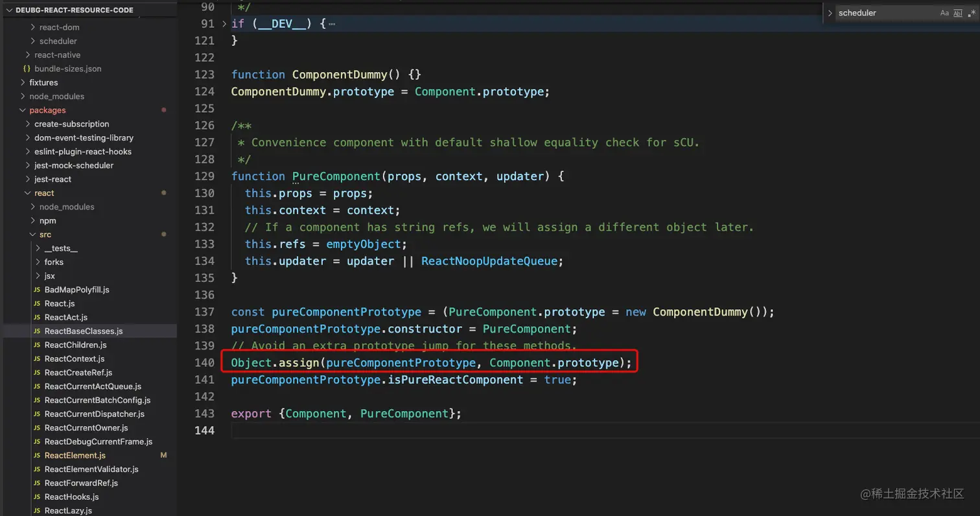The width and height of the screenshot is (980, 516).
Task: Click the JSON braces icon for bundle-sizes.json
Action: tap(27, 69)
